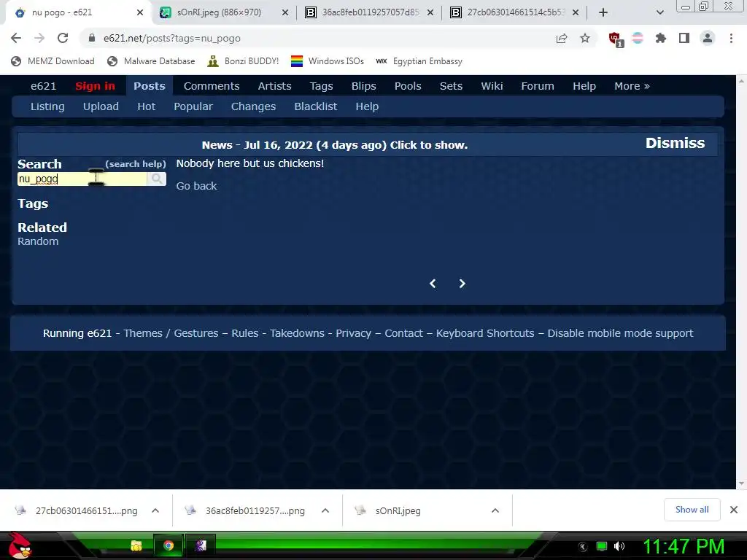747x560 pixels.
Task: Close the nu pogo - e621 tab
Action: [x=140, y=12]
